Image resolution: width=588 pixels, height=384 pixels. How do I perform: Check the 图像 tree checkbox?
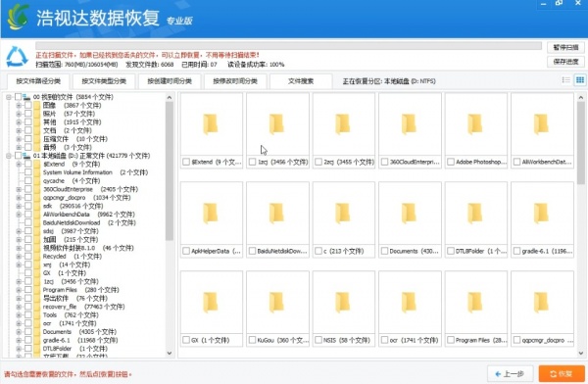[x=28, y=106]
